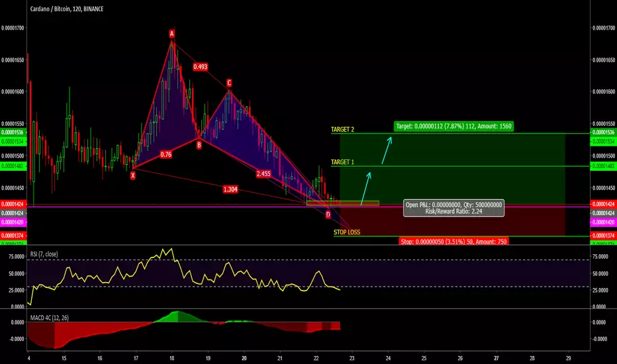Click the green 0.00001483 tag on the right axis

pos(604,167)
